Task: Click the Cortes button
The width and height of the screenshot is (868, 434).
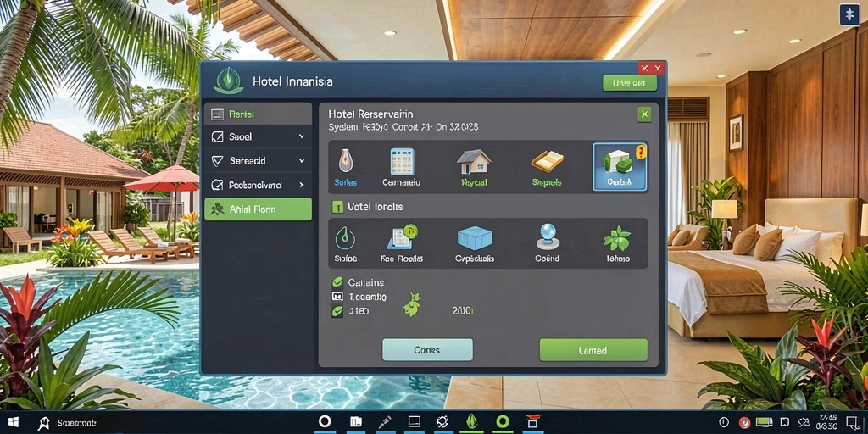Action: click(x=427, y=350)
